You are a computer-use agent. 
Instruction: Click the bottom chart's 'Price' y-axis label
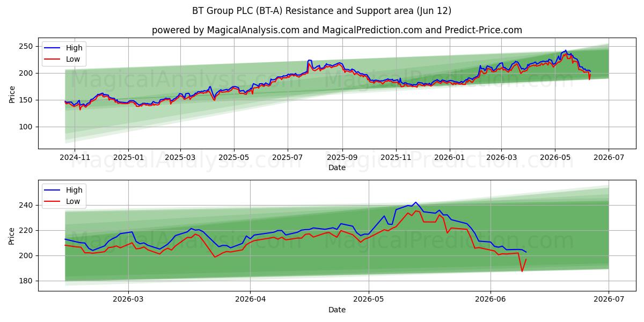coord(12,235)
